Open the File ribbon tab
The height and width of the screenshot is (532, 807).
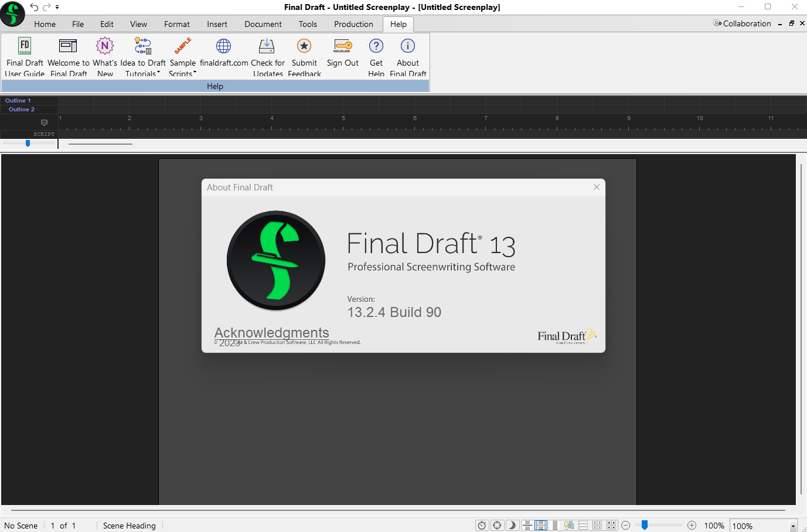point(78,24)
